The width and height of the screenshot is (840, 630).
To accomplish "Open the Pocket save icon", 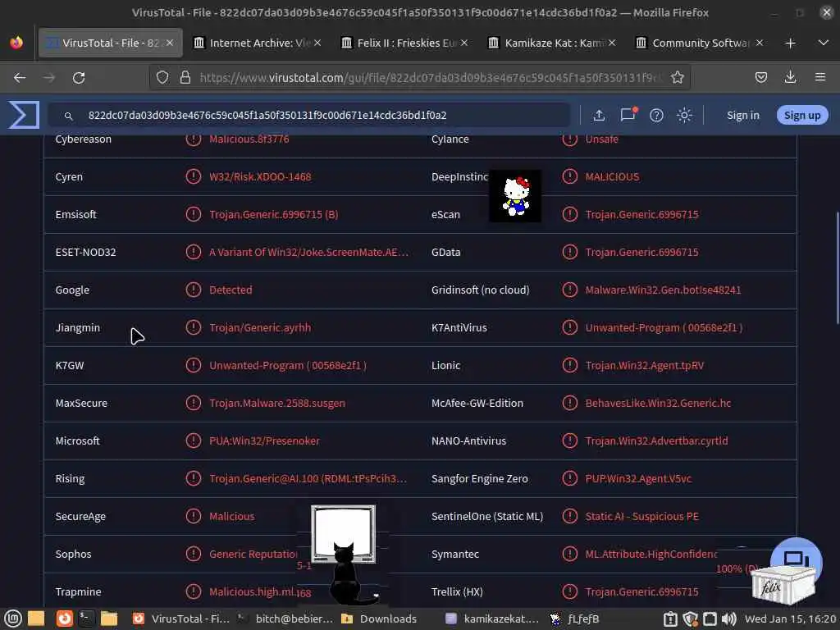I will 760,78.
